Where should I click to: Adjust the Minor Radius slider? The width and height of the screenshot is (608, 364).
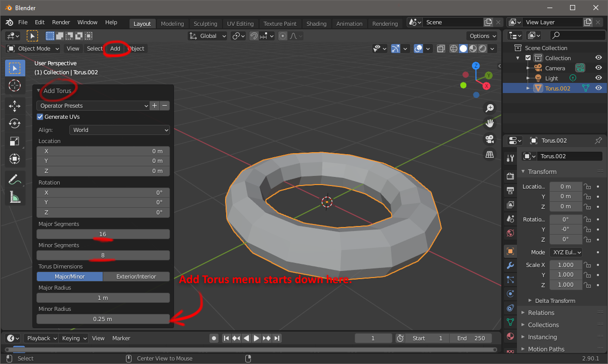pyautogui.click(x=103, y=319)
